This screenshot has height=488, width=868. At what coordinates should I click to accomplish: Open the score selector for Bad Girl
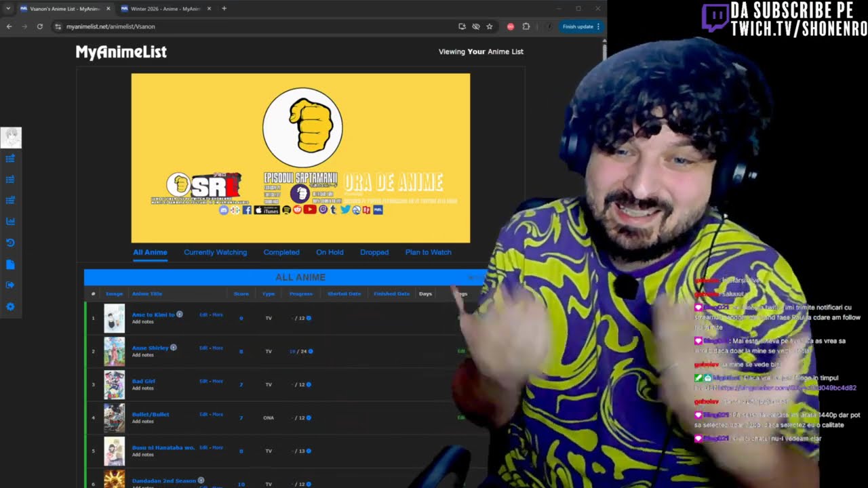click(x=241, y=384)
